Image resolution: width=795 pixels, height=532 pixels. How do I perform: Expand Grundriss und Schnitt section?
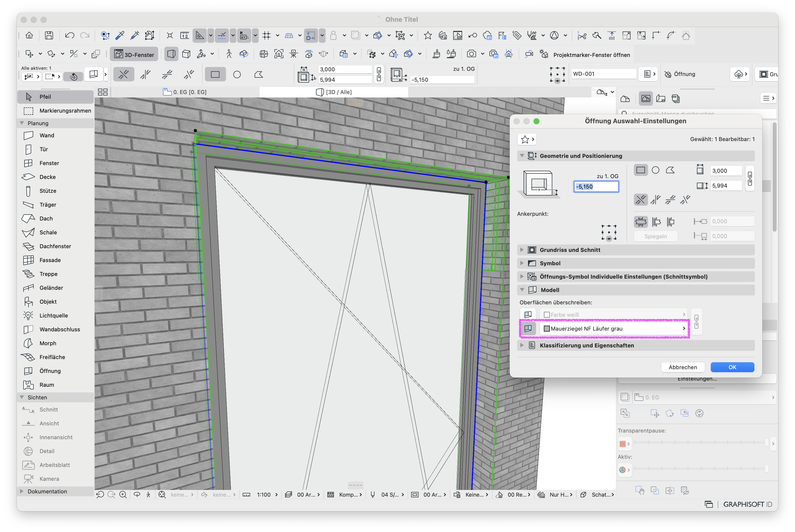[x=522, y=250]
